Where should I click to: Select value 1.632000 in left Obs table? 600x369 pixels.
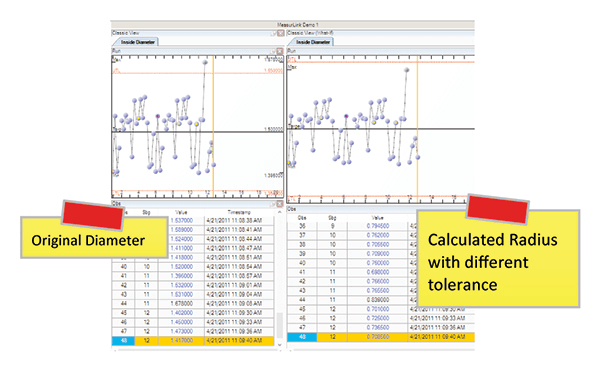click(182, 285)
